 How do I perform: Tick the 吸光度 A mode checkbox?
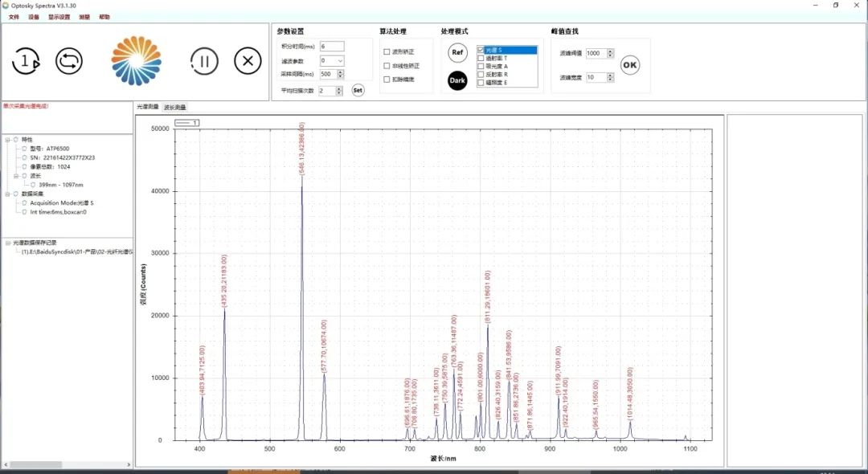(x=481, y=66)
